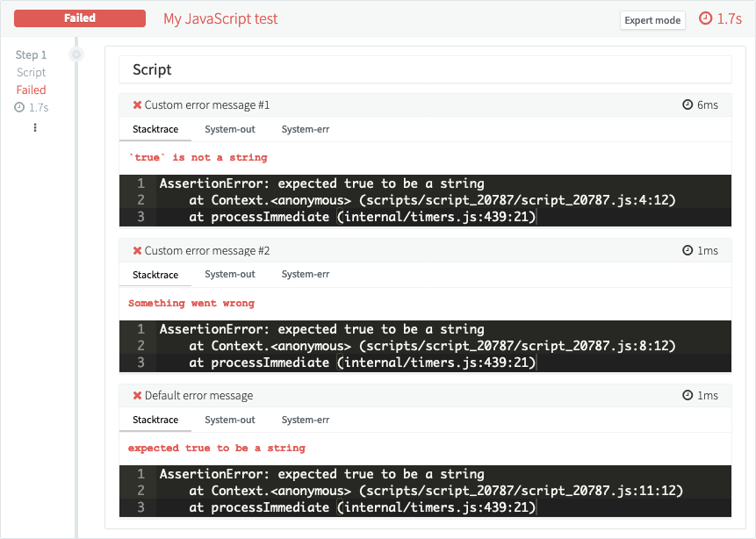Image resolution: width=756 pixels, height=539 pixels.
Task: Switch to System-out tab in Custom error message #2
Action: (230, 275)
